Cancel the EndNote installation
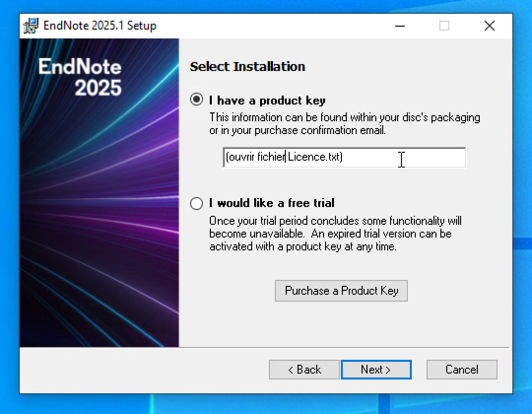This screenshot has height=414, width=532. click(462, 370)
